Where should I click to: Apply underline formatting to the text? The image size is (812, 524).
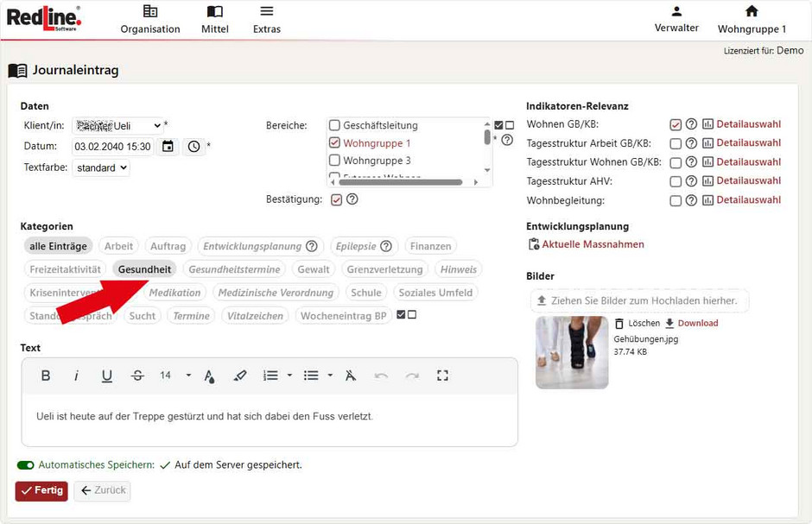(x=105, y=376)
